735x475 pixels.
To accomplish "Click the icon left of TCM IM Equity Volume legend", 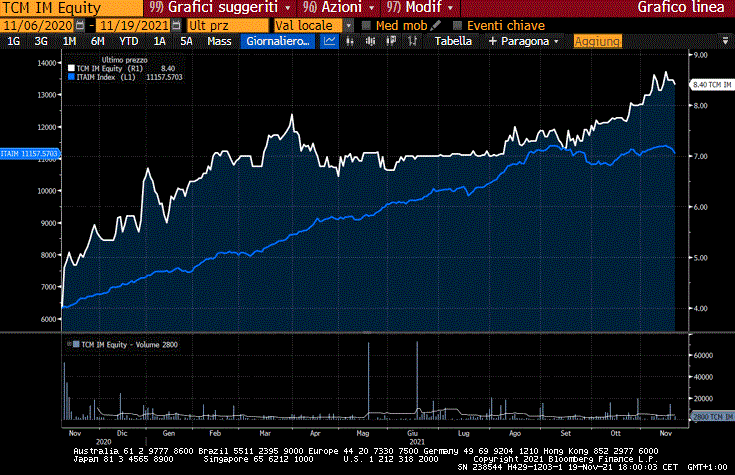I will (69, 344).
